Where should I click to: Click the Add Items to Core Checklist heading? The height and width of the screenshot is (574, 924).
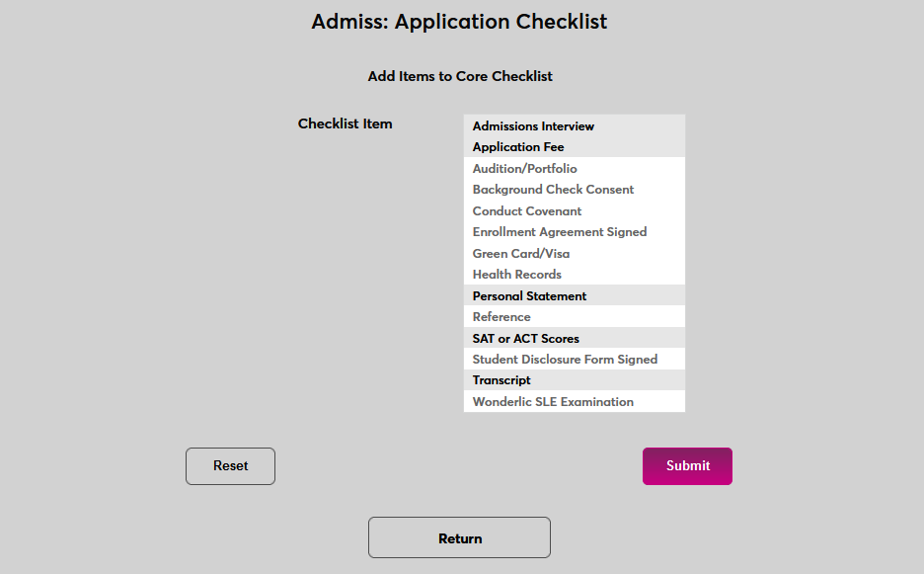(459, 76)
